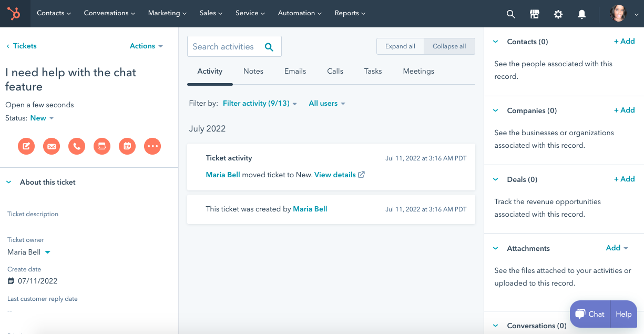Click the orange more options ellipsis icon
This screenshot has height=334, width=644.
coord(152,146)
